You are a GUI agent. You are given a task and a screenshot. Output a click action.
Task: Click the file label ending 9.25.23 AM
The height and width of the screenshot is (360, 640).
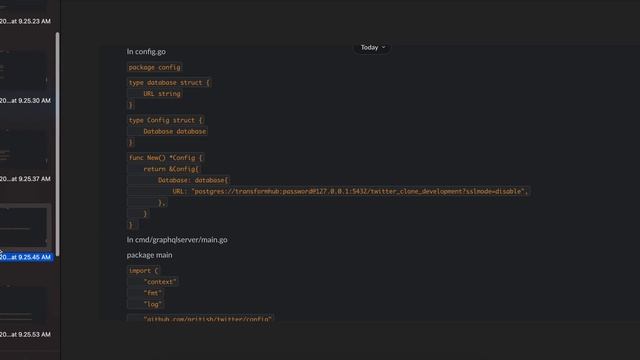[25, 21]
